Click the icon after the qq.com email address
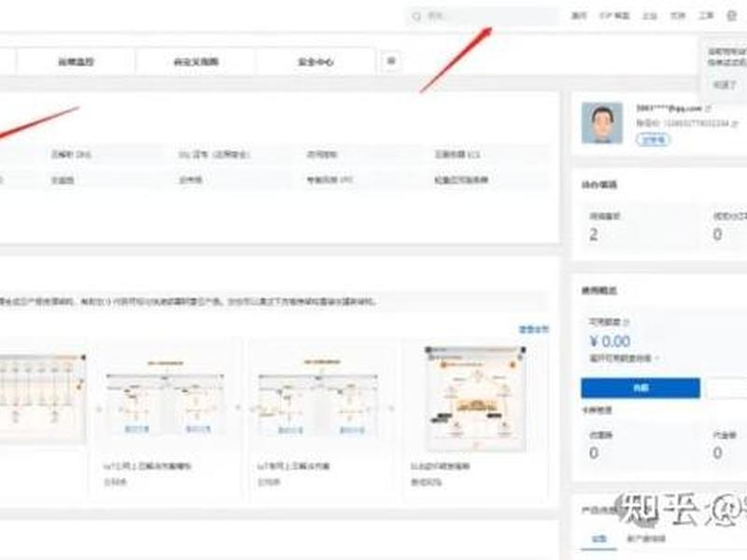Screen dimensions: 747x560 pos(708,108)
